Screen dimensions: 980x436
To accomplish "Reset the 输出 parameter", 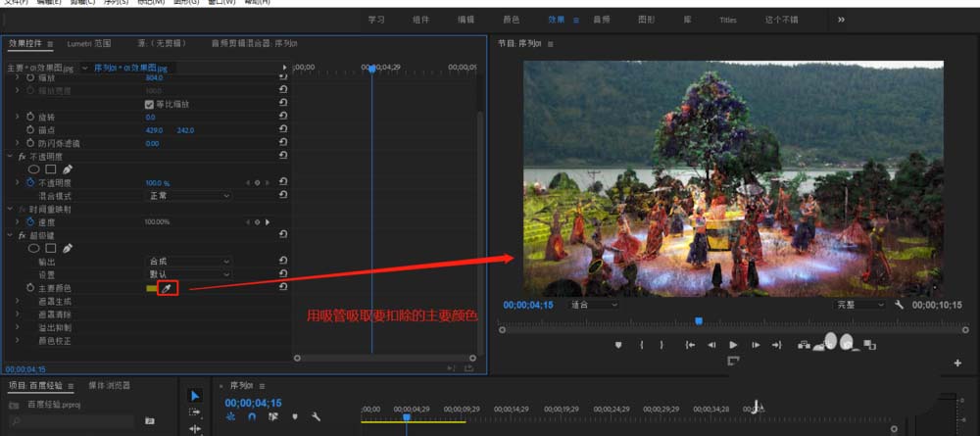I will point(283,261).
